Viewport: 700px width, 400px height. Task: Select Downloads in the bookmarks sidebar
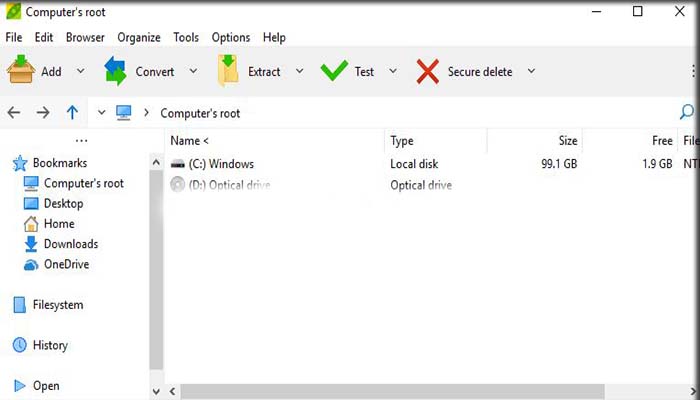pyautogui.click(x=71, y=244)
